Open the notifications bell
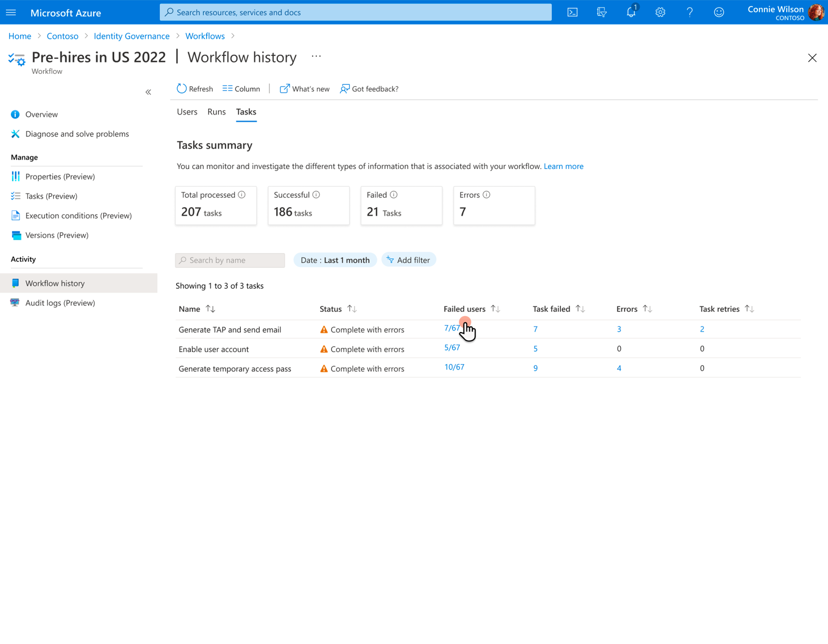This screenshot has height=644, width=828. click(x=631, y=12)
